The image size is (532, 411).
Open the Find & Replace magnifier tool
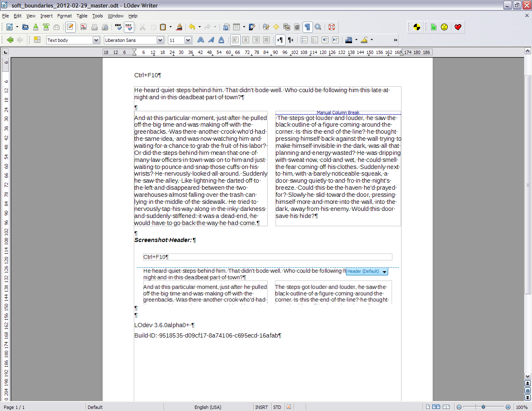point(318,27)
